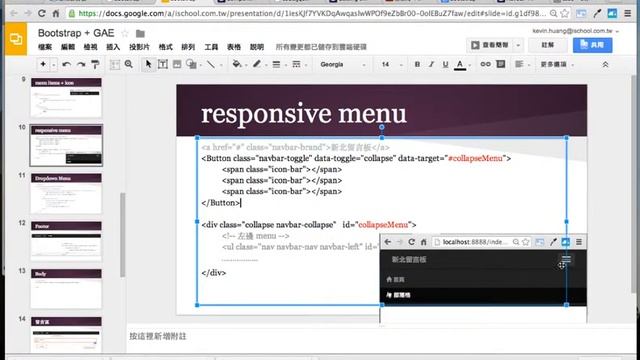Click the insert image icon
Image resolution: width=640 pixels, height=360 pixels.
pos(177,64)
